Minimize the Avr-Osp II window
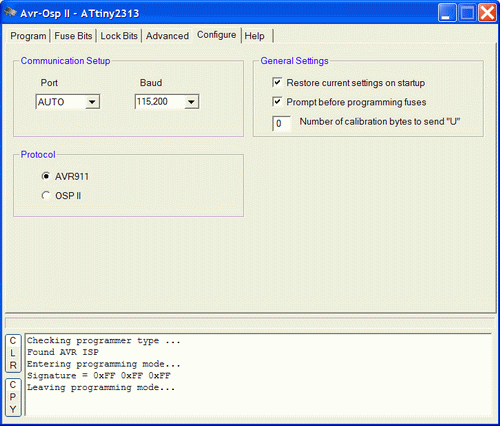Screen dimensions: 500x426 [x=447, y=13]
